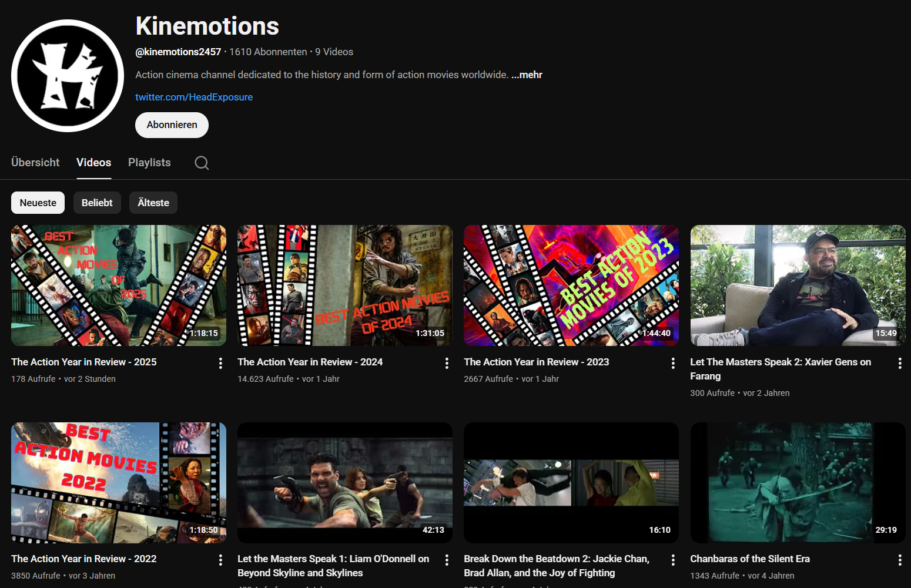Click the 1:18:50 duration badge
Viewport: 911px width, 588px height.
pyautogui.click(x=204, y=530)
